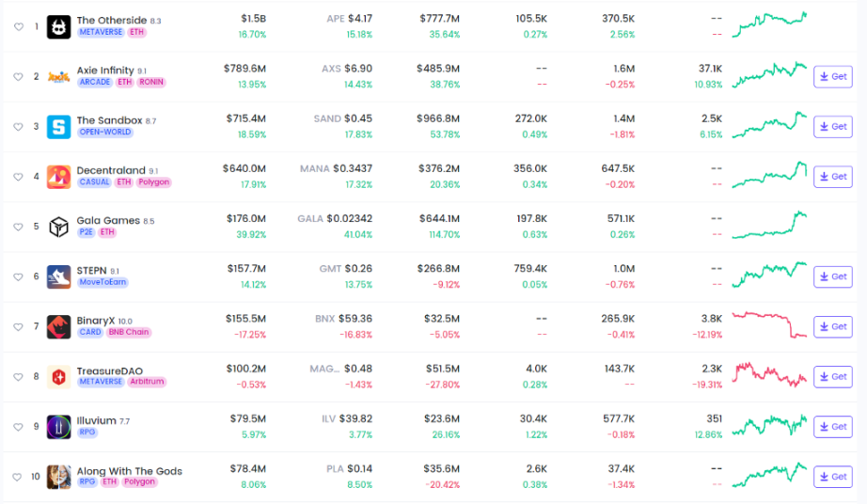The image size is (867, 504).
Task: Click the Along With The Gods thumbnail
Action: click(59, 477)
